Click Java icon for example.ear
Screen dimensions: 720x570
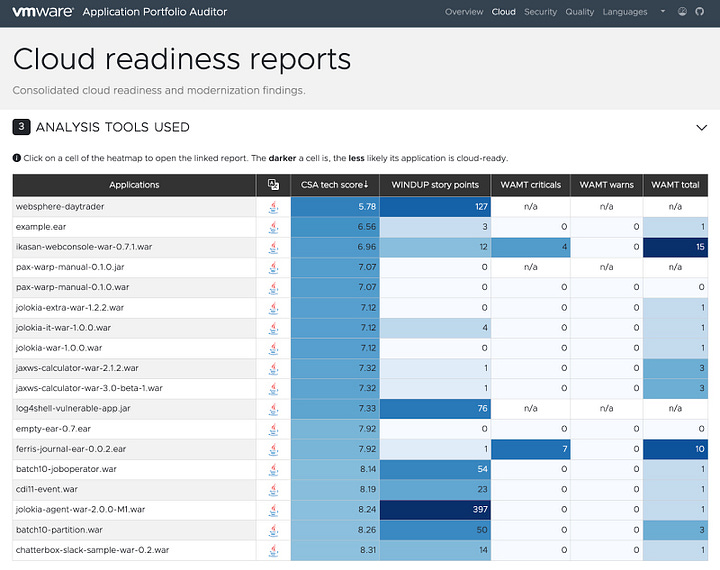[274, 227]
